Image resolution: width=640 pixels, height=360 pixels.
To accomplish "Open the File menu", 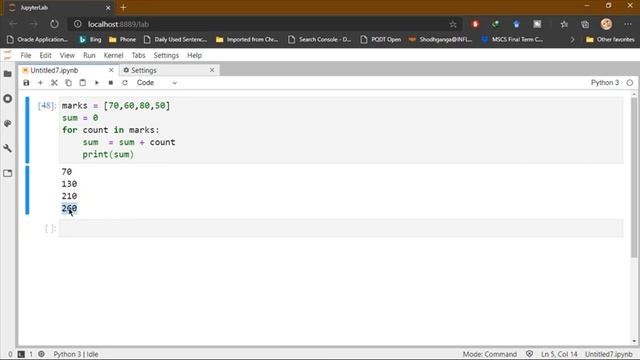I will point(26,55).
